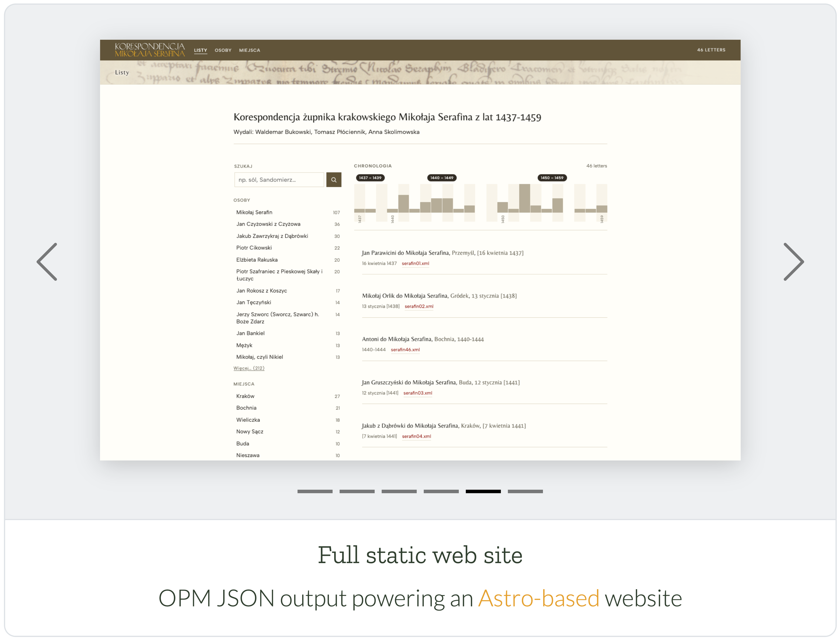The height and width of the screenshot is (640, 840).
Task: Click the search magnifier button
Action: coord(333,180)
